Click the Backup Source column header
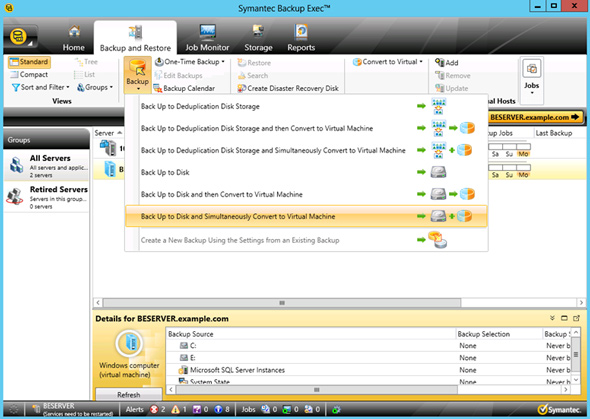Screen dimensions: 590x419 point(310,334)
